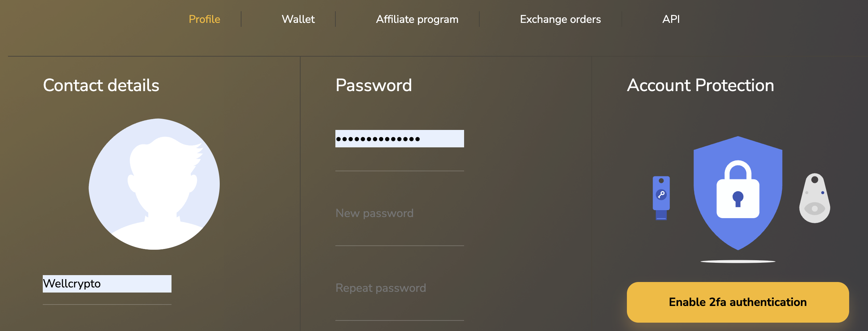Switch to the Affiliate program tab
Viewport: 868px width, 331px height.
pyautogui.click(x=417, y=19)
